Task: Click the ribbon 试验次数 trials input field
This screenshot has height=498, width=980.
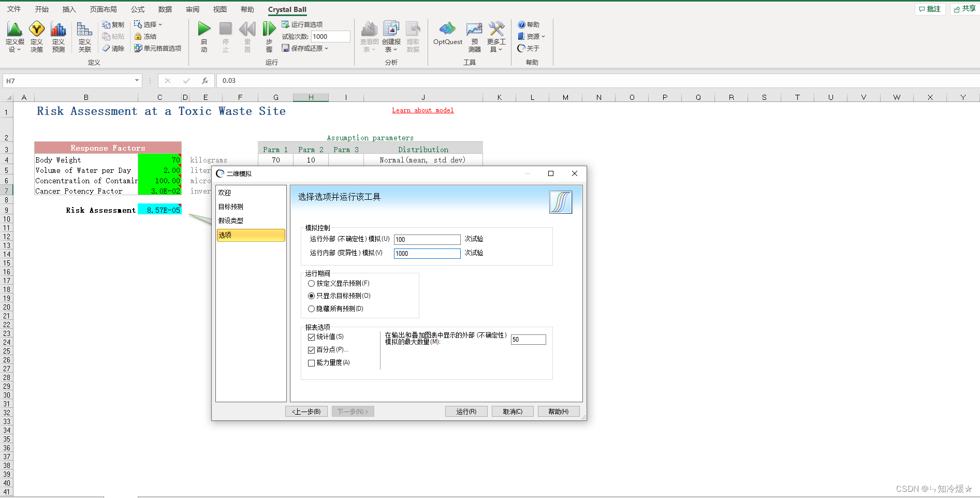Action: click(x=331, y=37)
